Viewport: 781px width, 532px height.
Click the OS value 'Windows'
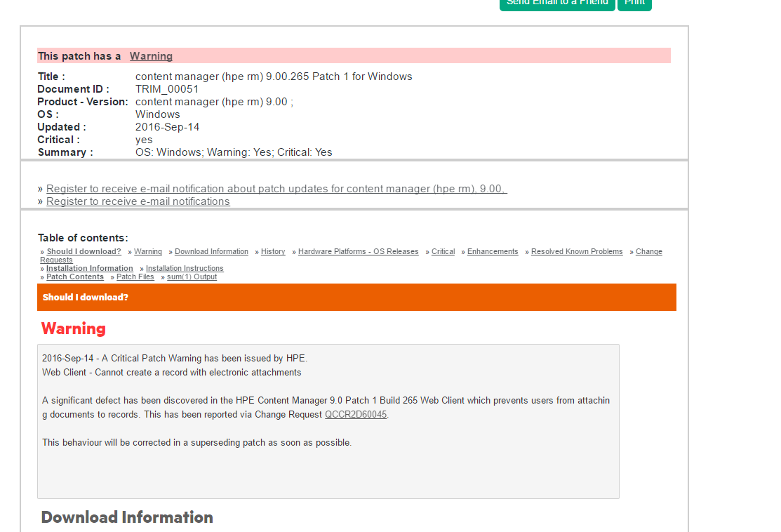(x=157, y=114)
